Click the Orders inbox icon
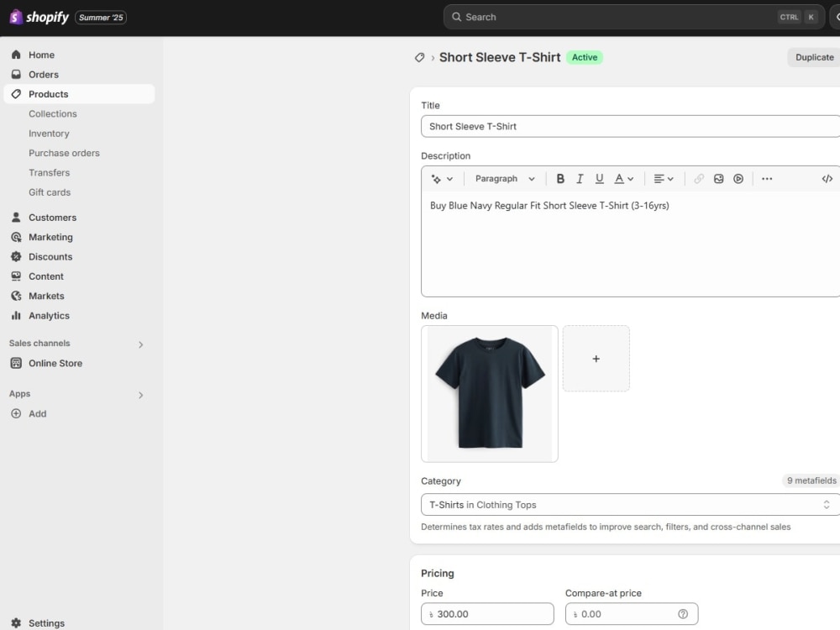The image size is (840, 630). [16, 75]
